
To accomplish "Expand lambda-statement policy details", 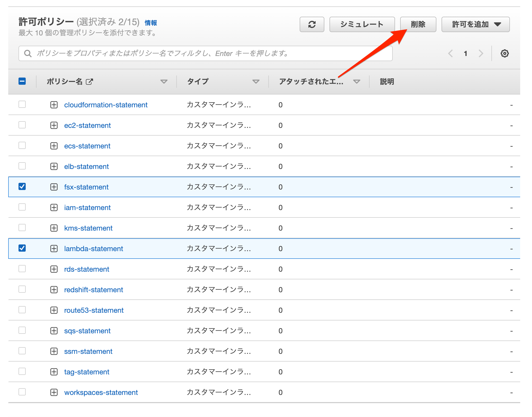I will (54, 249).
